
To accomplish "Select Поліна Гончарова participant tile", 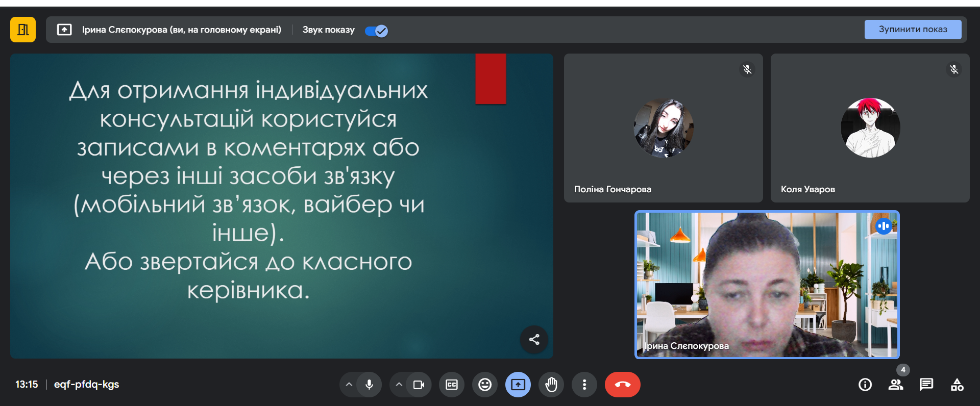I will coord(663,128).
